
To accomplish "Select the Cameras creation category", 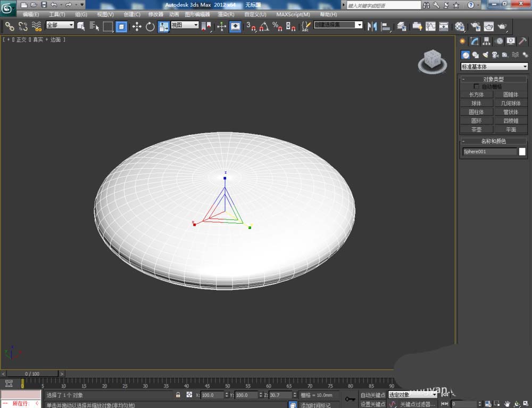I will point(495,54).
